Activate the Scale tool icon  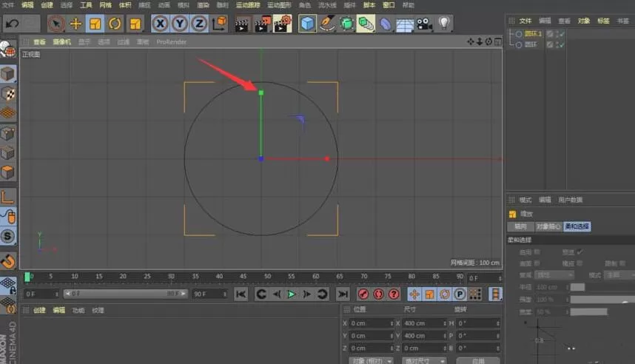[95, 24]
